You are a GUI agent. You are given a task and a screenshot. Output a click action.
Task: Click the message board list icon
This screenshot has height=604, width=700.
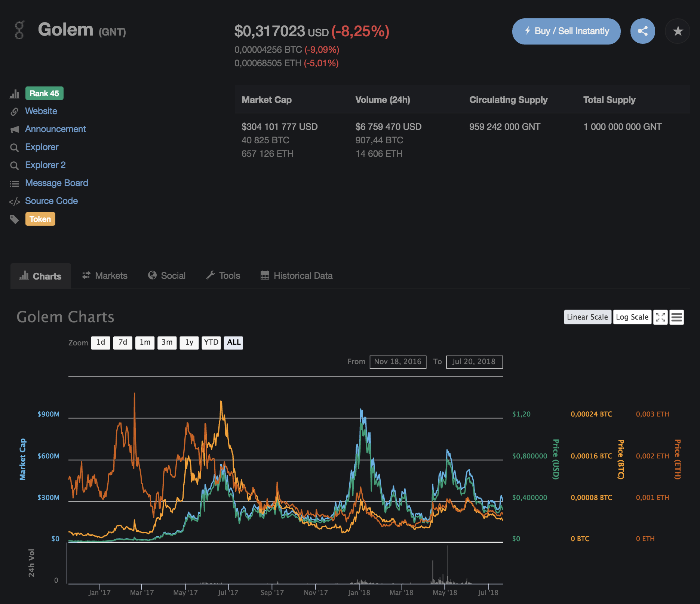[15, 183]
